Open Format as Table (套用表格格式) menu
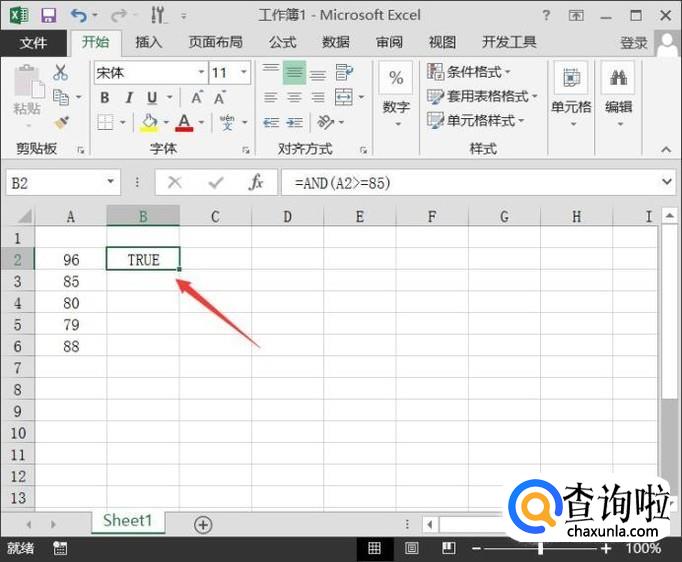 tap(482, 97)
